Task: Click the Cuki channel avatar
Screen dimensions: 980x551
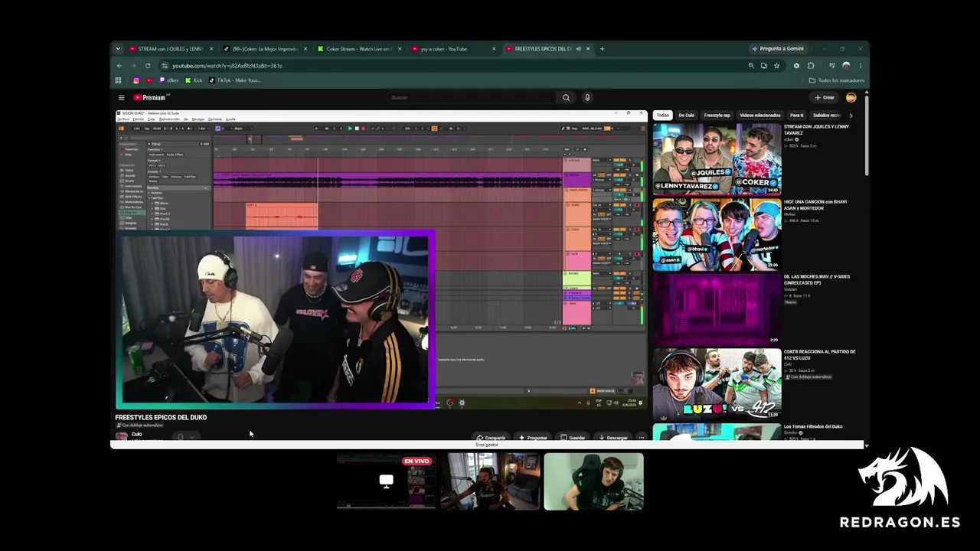Action: tap(121, 436)
